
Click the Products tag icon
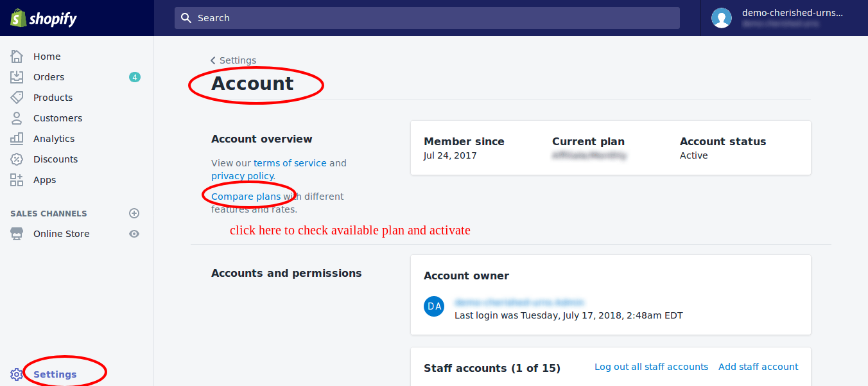click(x=17, y=98)
